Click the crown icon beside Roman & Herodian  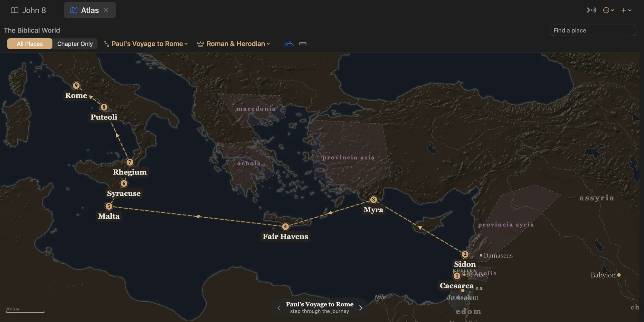(x=200, y=44)
